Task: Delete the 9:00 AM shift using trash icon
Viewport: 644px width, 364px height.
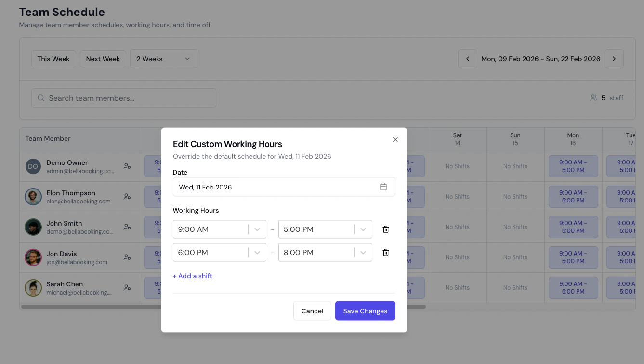Action: (385, 229)
